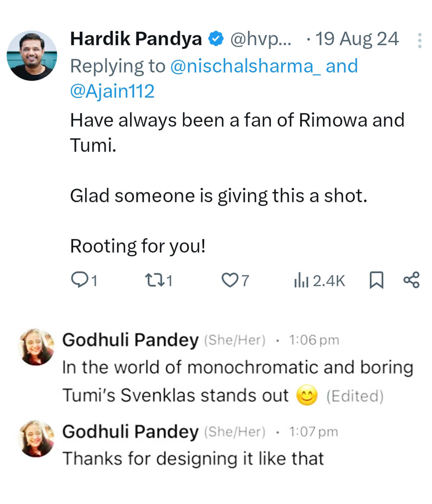Click Godhuli Pandey name on 1:07 pm comment
432x504 pixels.
(130, 431)
